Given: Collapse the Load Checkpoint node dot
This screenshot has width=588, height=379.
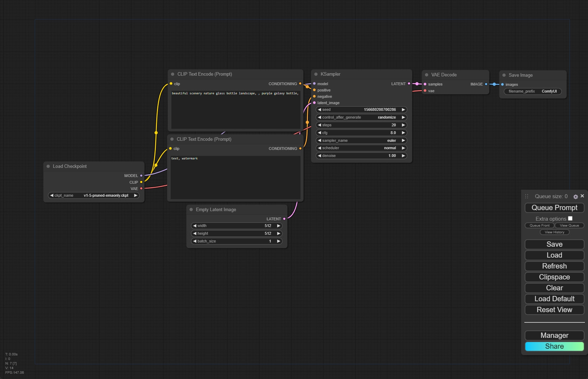Looking at the screenshot, I should 48,166.
